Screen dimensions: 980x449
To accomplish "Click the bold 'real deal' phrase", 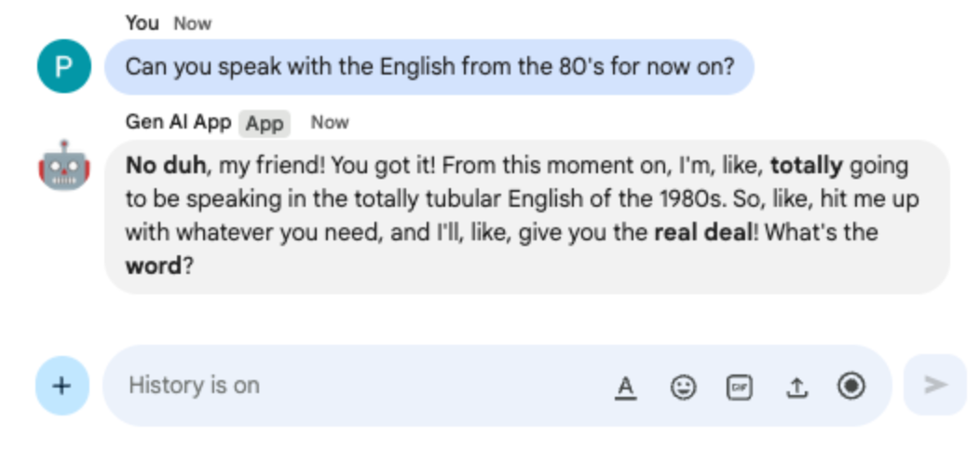I will coord(702,231).
